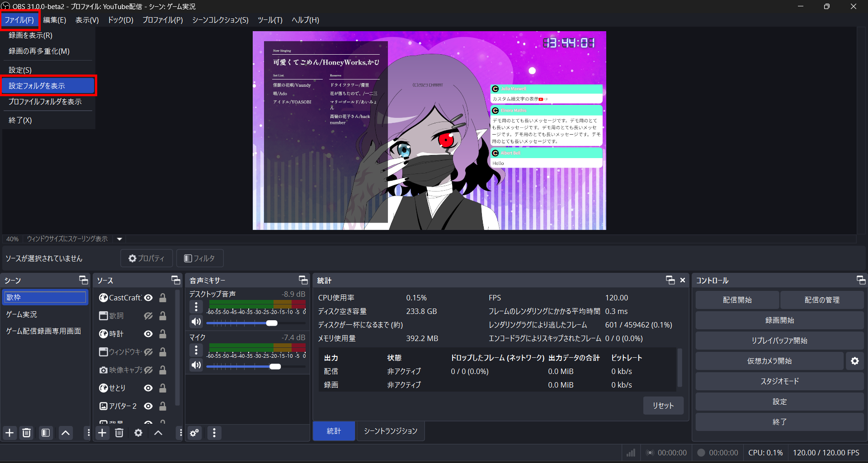Toggle 仮想カメラ開始
The height and width of the screenshot is (463, 868).
coord(769,361)
